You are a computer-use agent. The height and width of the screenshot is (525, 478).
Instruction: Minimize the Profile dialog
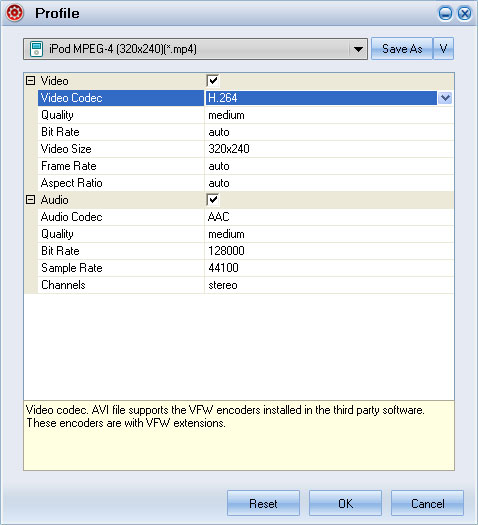click(x=445, y=14)
